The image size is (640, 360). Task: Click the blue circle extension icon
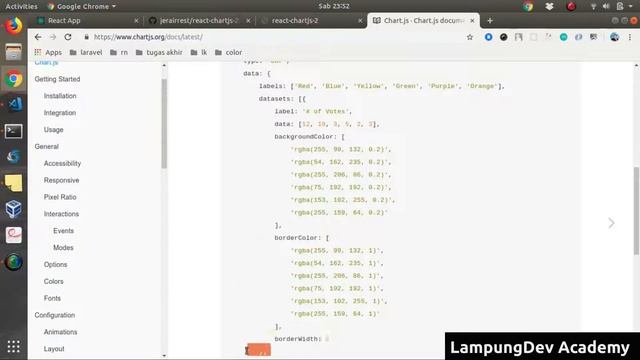(x=488, y=37)
